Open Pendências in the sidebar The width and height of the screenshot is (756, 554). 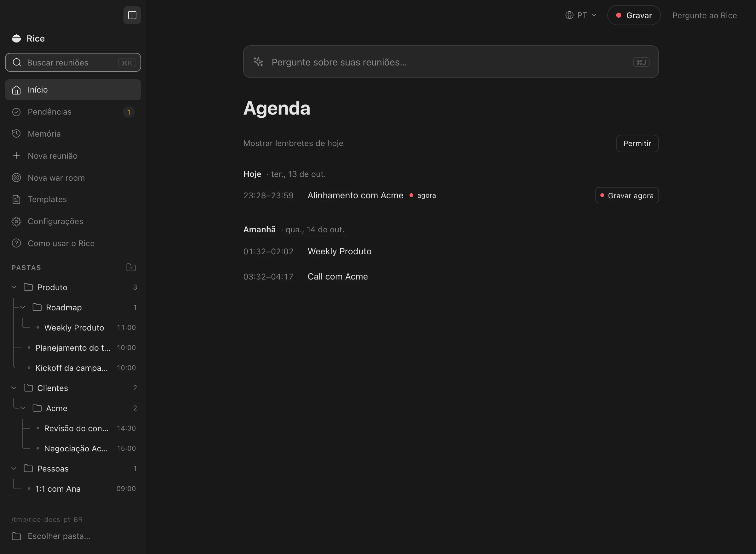pyautogui.click(x=73, y=112)
